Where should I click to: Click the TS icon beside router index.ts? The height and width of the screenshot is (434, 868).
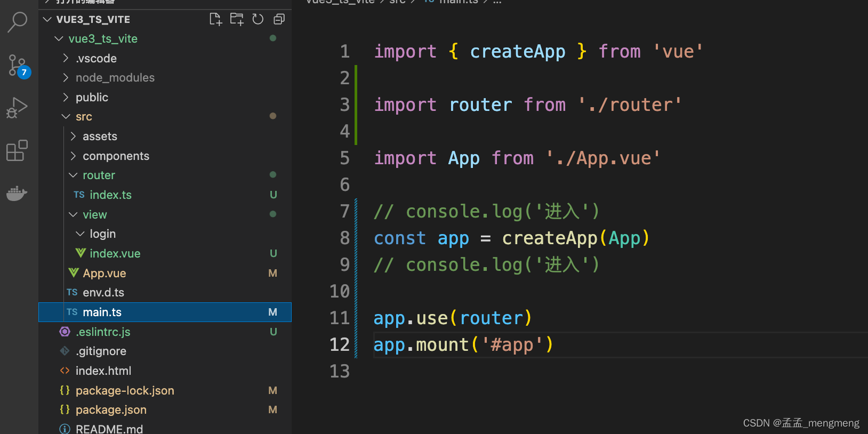(79, 195)
